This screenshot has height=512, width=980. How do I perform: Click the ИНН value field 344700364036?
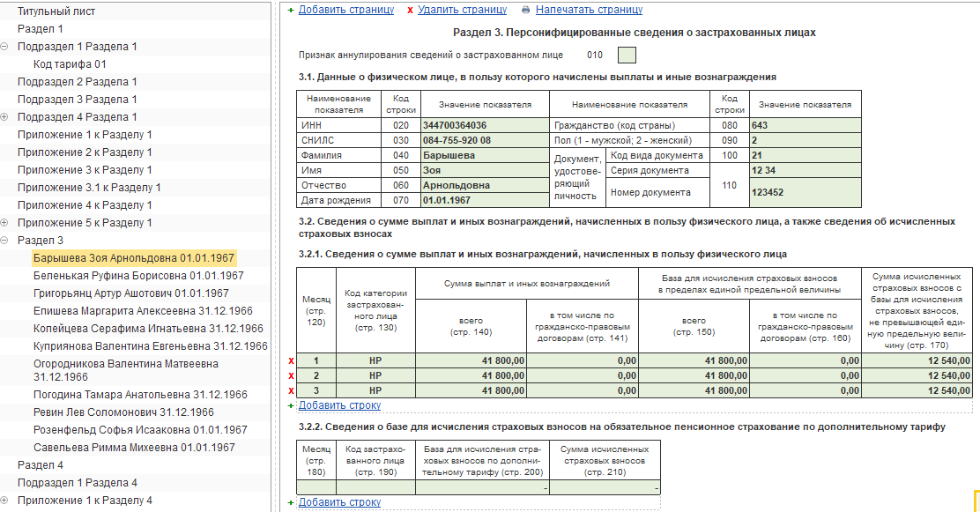point(485,125)
